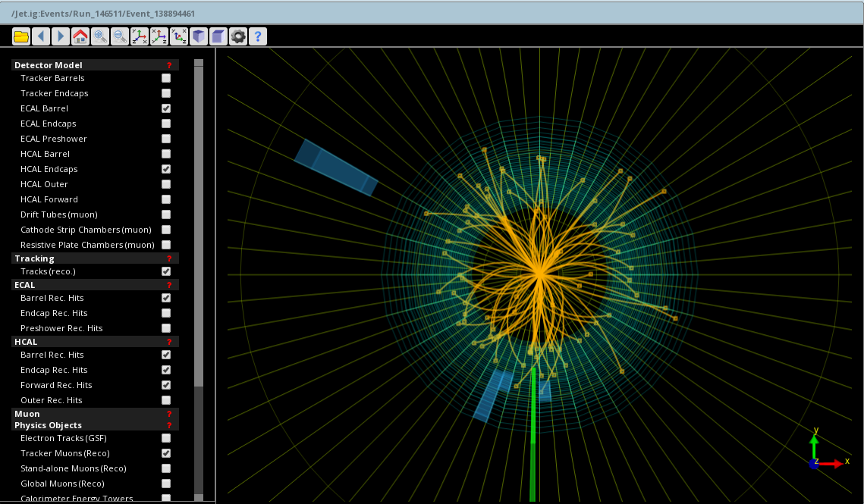
Task: Go to next event arrow
Action: [x=61, y=36]
